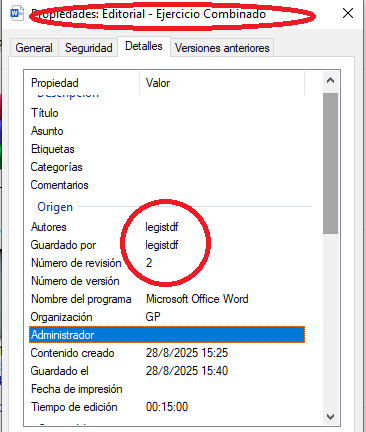Select the Guardado por property label
The width and height of the screenshot is (366, 432).
[63, 245]
